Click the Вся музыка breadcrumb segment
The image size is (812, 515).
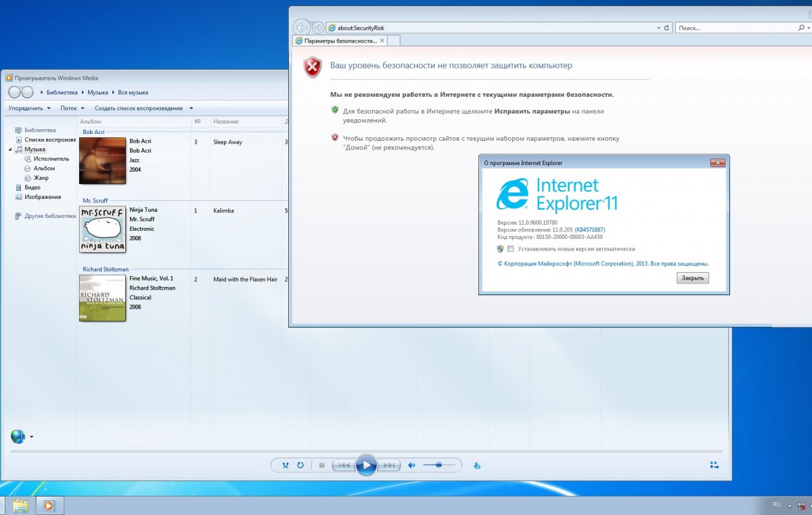(133, 92)
